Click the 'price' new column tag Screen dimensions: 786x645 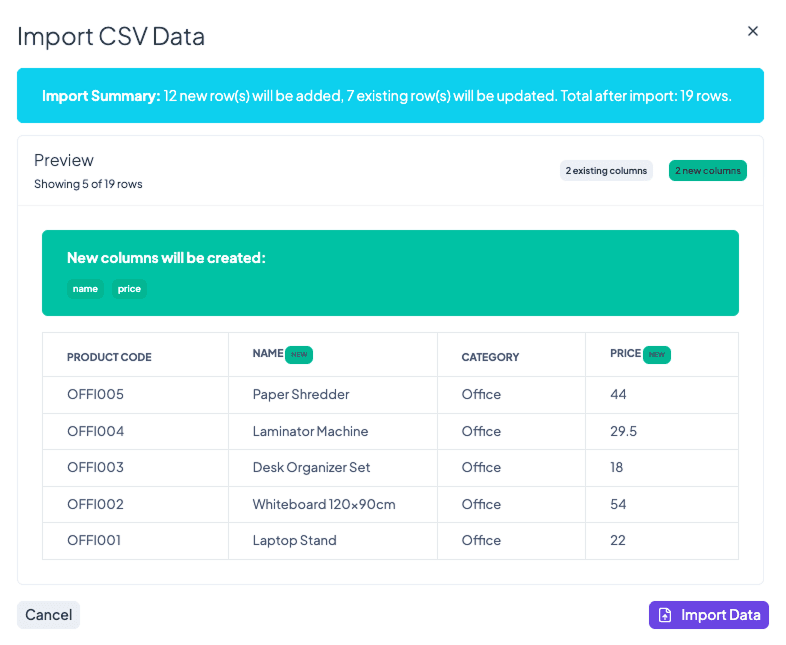tap(129, 289)
